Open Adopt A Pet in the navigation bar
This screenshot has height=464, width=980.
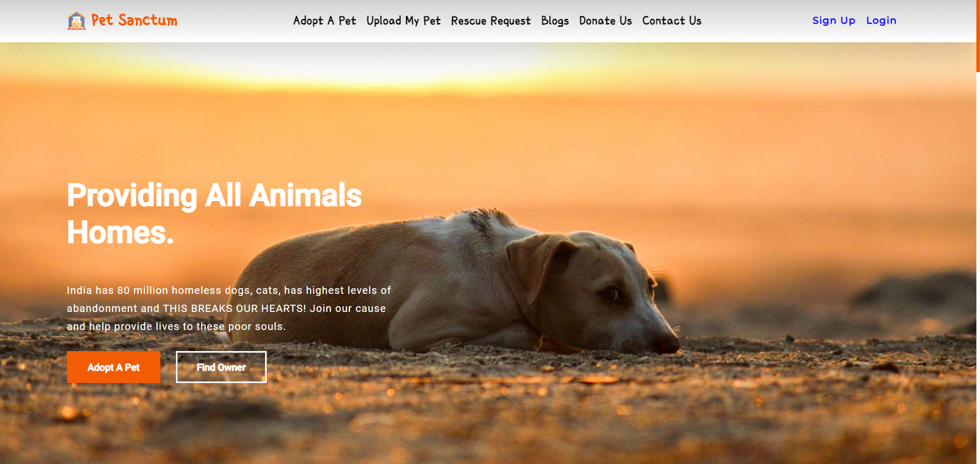click(x=324, y=21)
